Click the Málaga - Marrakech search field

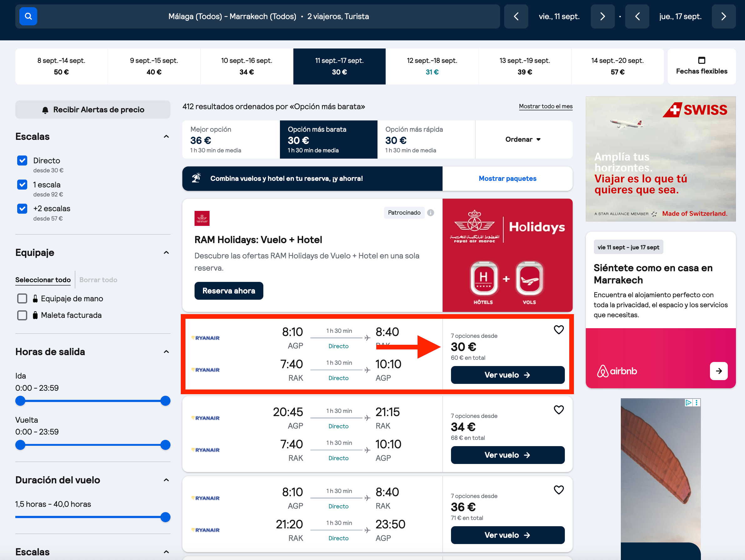coord(258,16)
